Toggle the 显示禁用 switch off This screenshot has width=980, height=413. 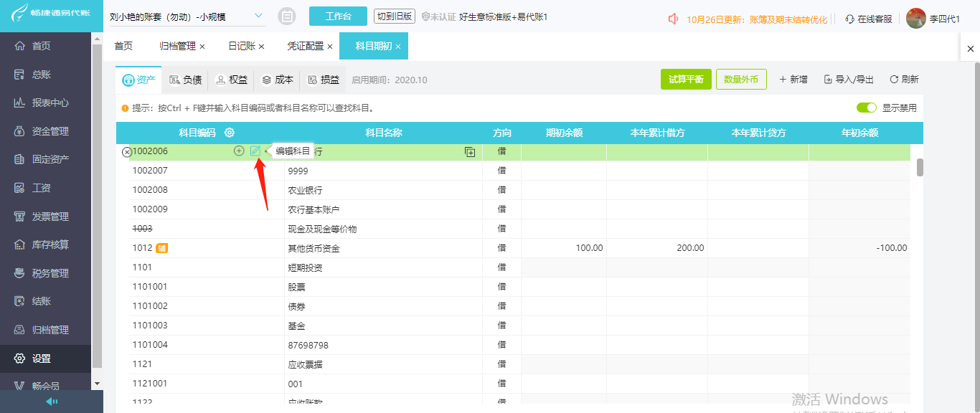pos(867,108)
